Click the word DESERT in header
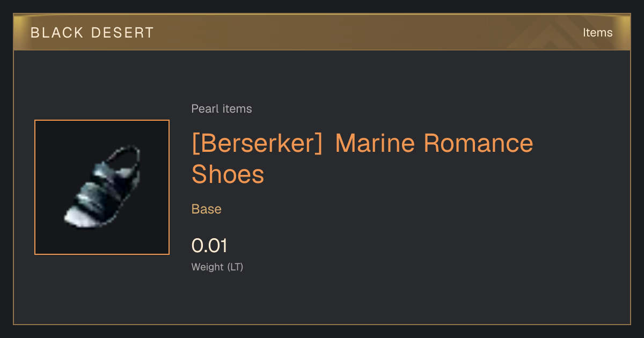Image resolution: width=644 pixels, height=338 pixels. (x=119, y=33)
